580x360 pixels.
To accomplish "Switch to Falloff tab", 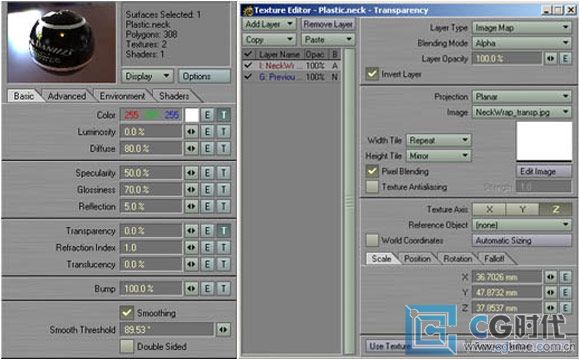I will click(494, 258).
